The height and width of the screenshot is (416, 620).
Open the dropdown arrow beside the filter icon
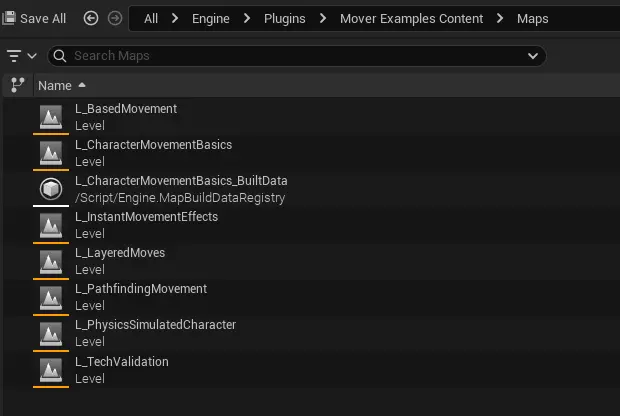[x=32, y=56]
